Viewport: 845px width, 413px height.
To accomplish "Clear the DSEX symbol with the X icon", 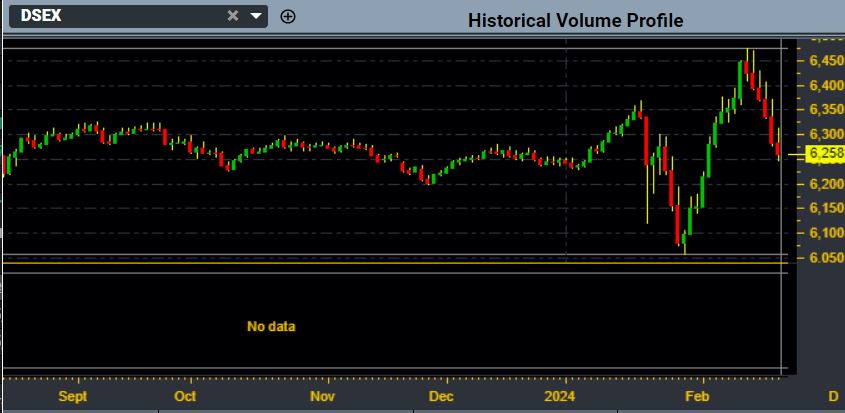I will tap(233, 16).
